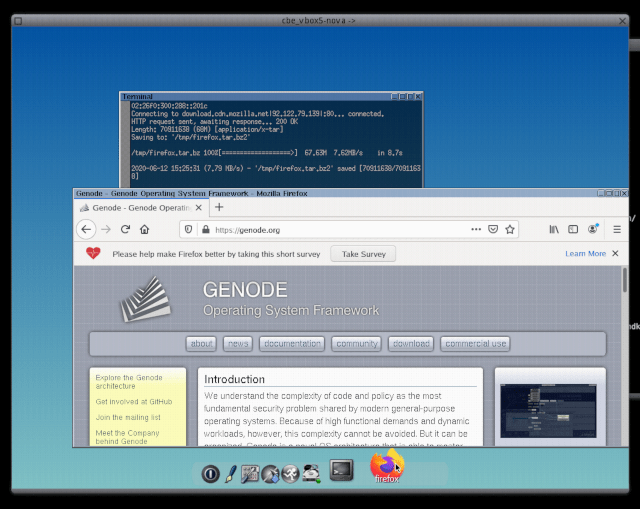Image resolution: width=640 pixels, height=509 pixels.
Task: Open Join the mailing list link
Action: coord(128,417)
